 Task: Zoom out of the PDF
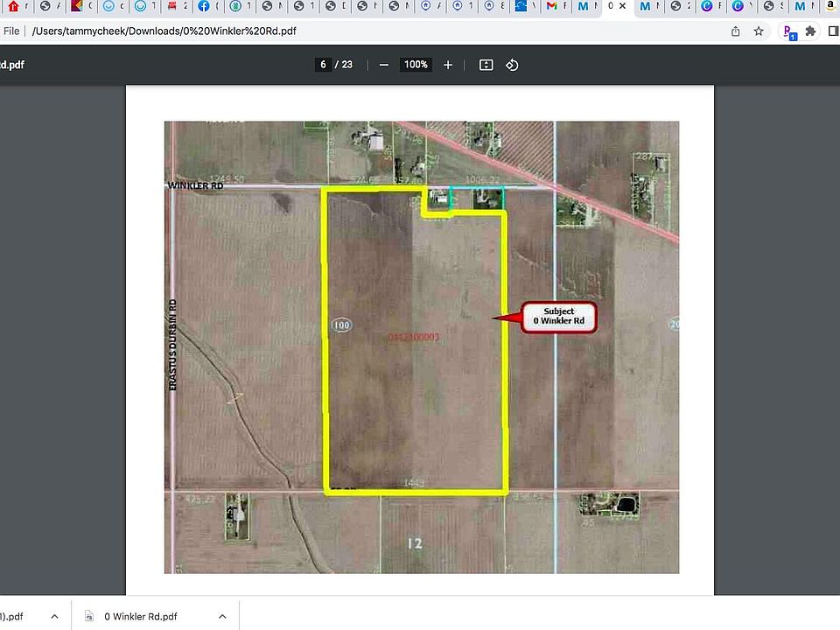pyautogui.click(x=384, y=65)
